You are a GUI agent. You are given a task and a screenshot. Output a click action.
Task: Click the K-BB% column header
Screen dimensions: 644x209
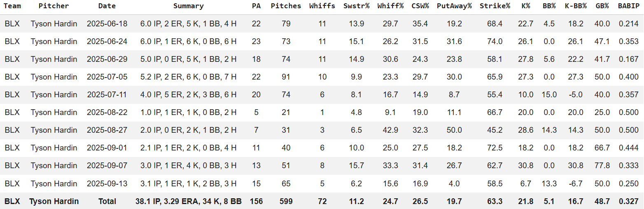(574, 6)
